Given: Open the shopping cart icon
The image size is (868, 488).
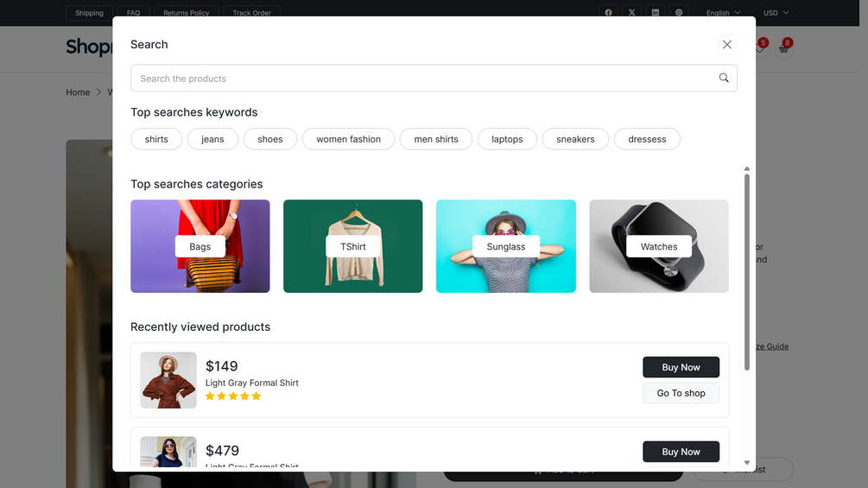Looking at the screenshot, I should (x=784, y=48).
